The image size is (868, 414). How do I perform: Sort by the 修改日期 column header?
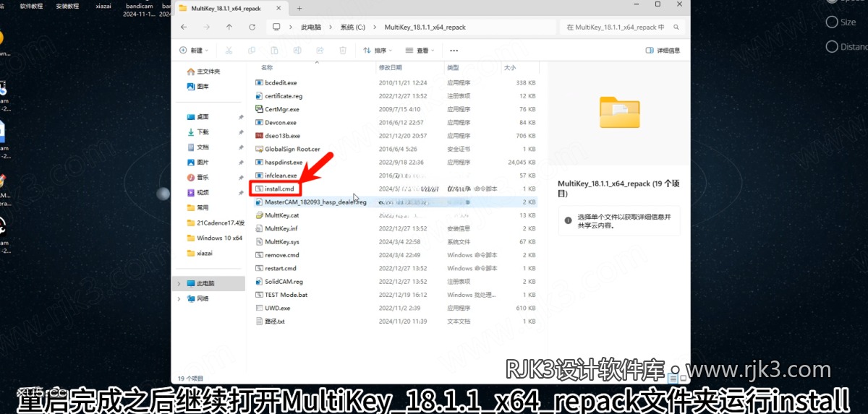click(390, 67)
